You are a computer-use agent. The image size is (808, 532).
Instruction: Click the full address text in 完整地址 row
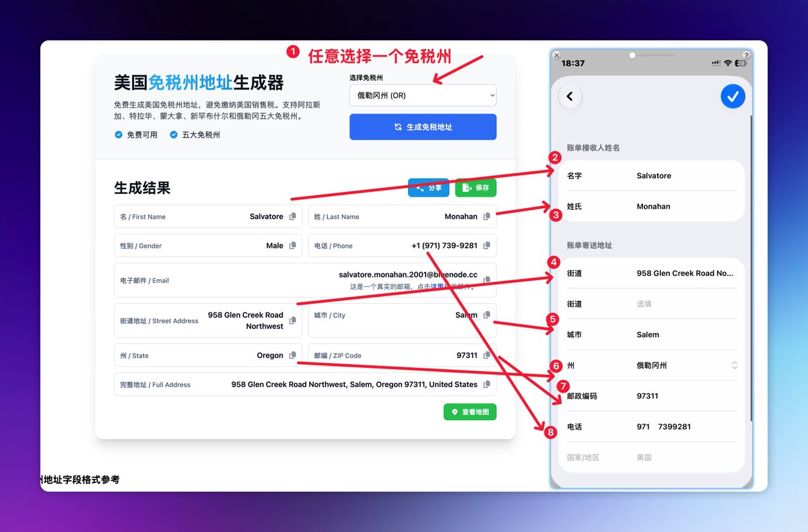(354, 385)
